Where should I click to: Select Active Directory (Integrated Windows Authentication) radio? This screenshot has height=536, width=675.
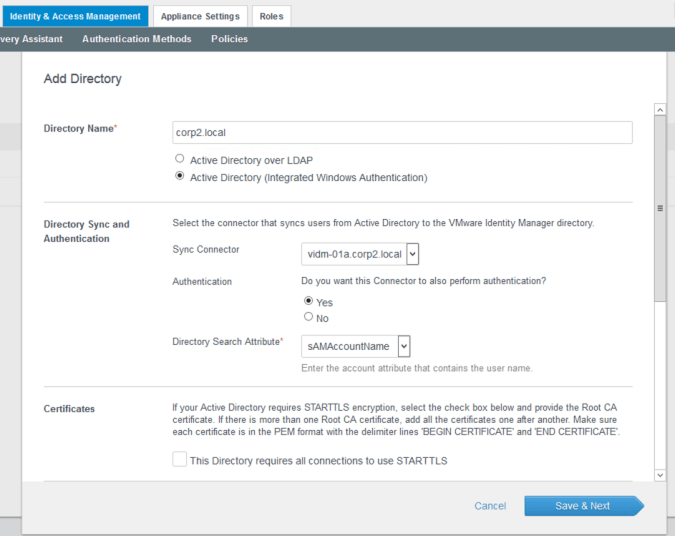click(180, 177)
